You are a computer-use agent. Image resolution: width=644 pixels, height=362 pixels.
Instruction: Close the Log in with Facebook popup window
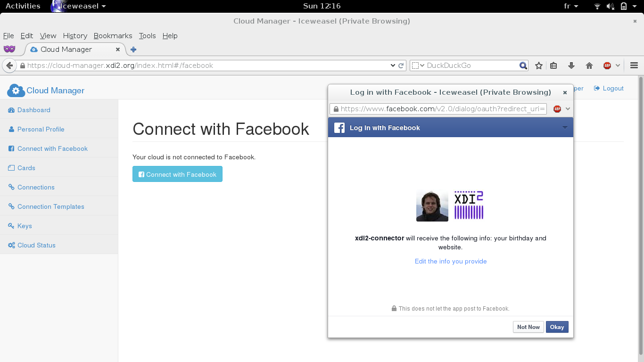(x=565, y=92)
